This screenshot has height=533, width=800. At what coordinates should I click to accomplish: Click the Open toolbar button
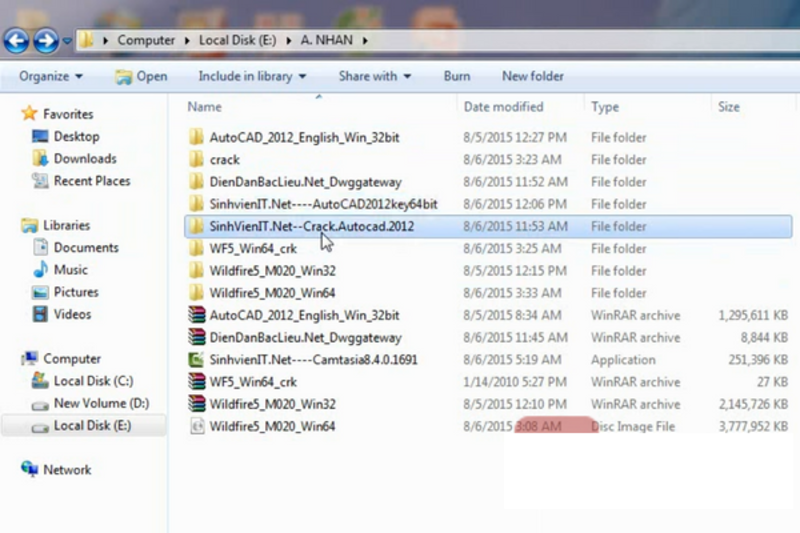pyautogui.click(x=141, y=77)
